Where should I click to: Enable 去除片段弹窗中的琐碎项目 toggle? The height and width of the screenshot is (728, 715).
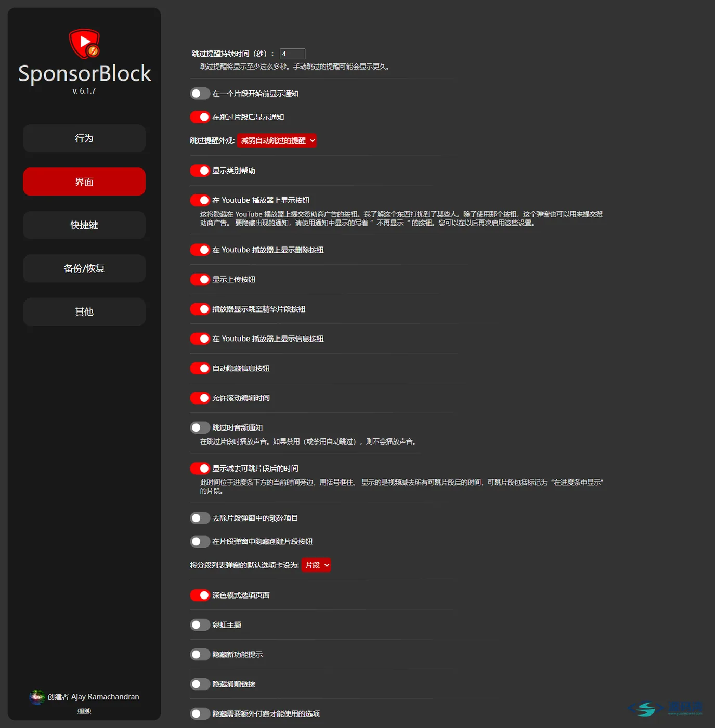click(x=200, y=518)
